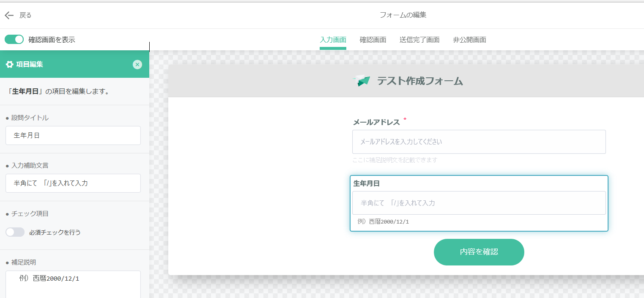Click the メールアドレス input box
The height and width of the screenshot is (298, 644).
479,142
